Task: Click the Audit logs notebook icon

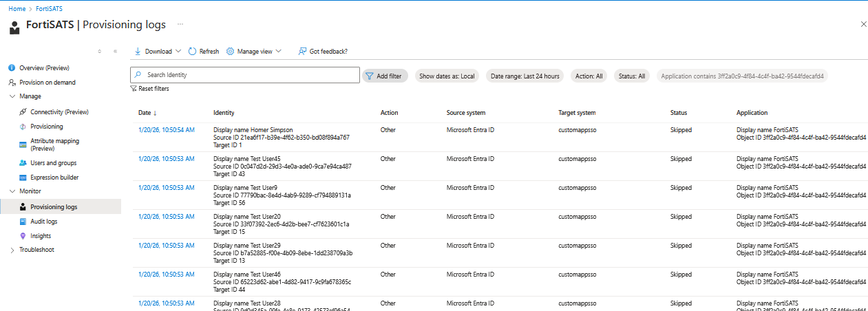Action: (x=23, y=222)
